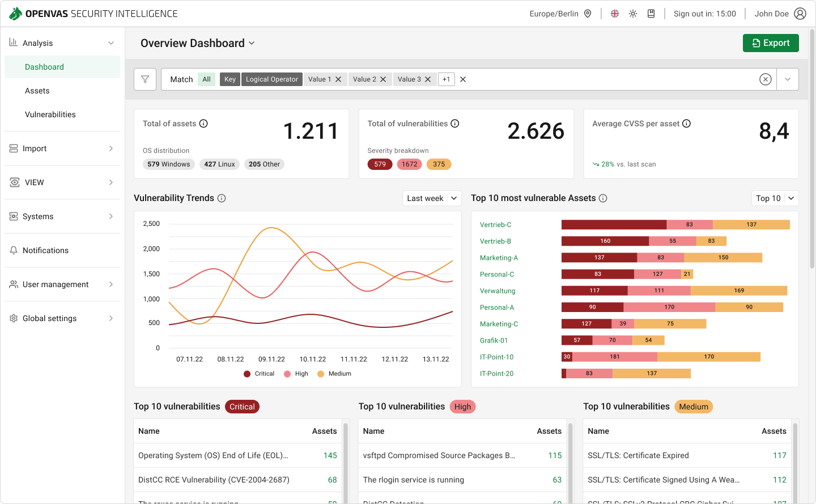The width and height of the screenshot is (816, 504).
Task: Expand the filter bar dropdown chevron
Action: point(788,79)
